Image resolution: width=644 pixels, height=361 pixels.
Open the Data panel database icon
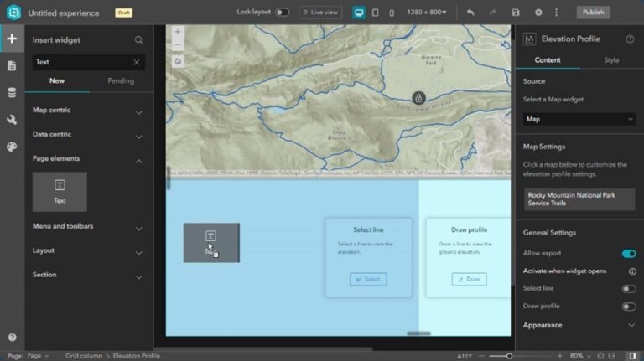(x=12, y=93)
